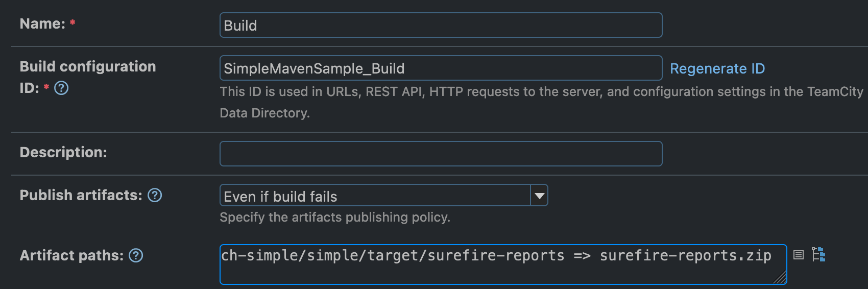This screenshot has width=868, height=289.
Task: Click the Publish artifacts dropdown arrow
Action: click(x=539, y=196)
